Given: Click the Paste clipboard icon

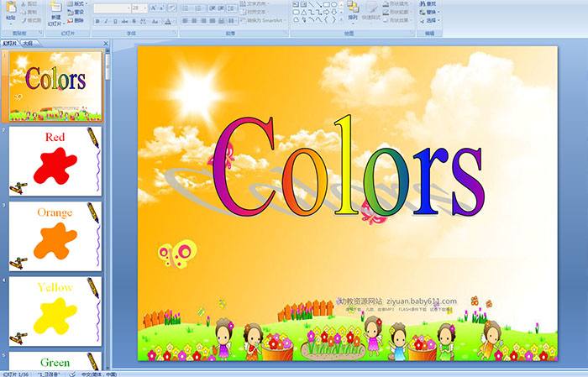Looking at the screenshot, I should 11,7.
